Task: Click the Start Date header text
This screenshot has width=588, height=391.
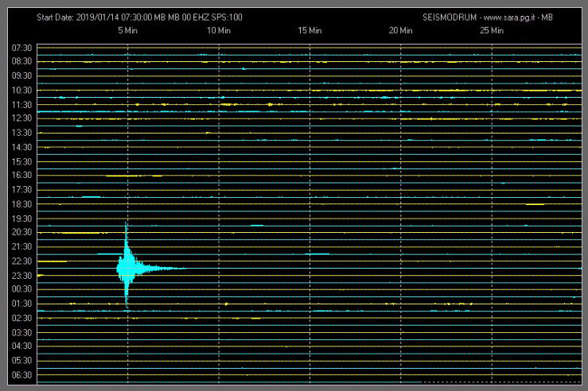Action: point(139,17)
